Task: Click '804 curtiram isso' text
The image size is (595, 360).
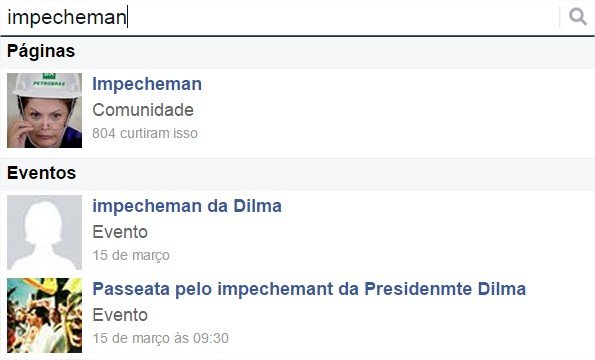Action: (145, 133)
